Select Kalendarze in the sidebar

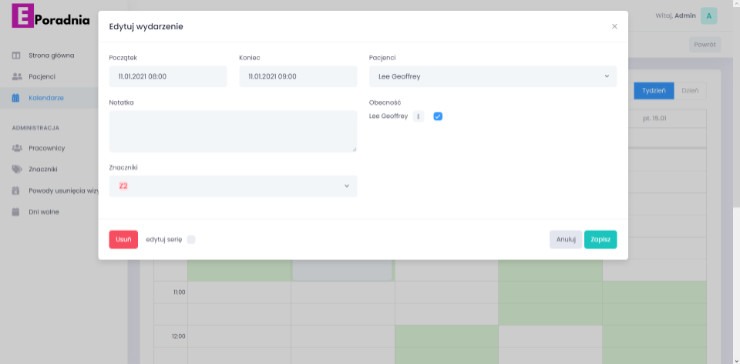46,98
